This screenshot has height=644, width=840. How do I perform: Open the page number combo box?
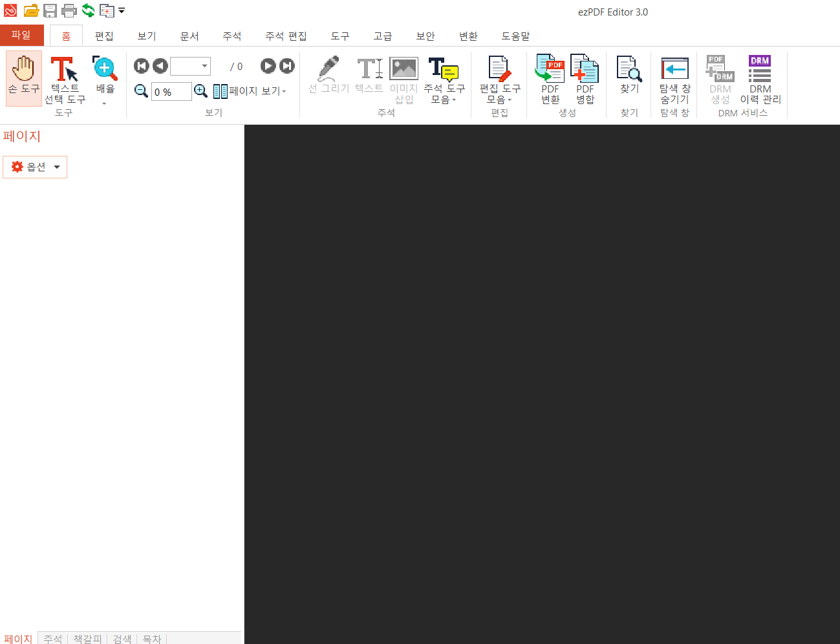[190, 66]
